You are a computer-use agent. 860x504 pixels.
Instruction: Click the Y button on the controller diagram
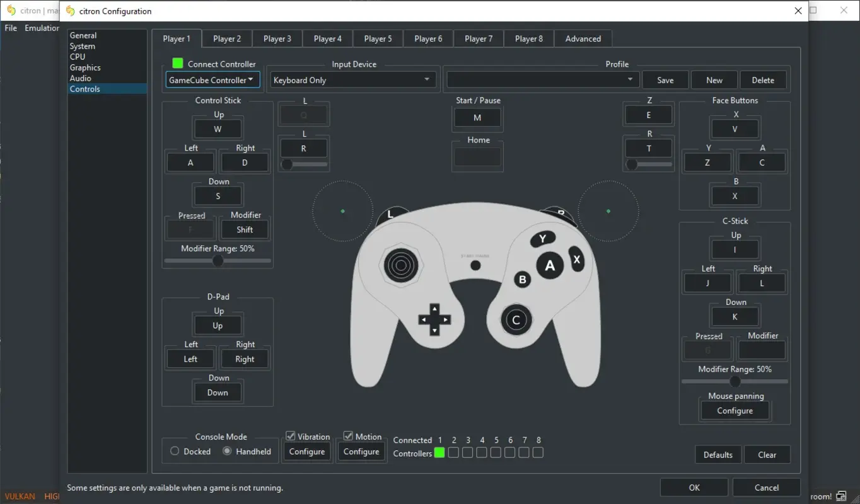click(542, 239)
